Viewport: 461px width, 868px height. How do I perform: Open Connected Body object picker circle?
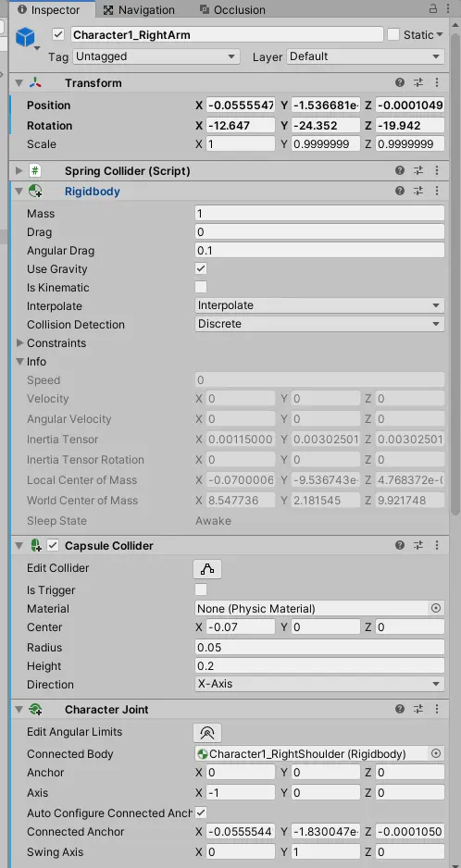coord(436,753)
